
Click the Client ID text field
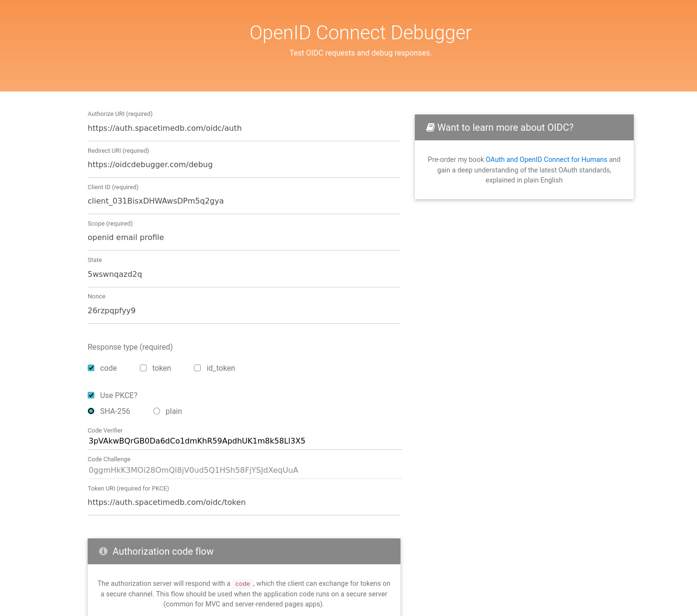(x=244, y=201)
